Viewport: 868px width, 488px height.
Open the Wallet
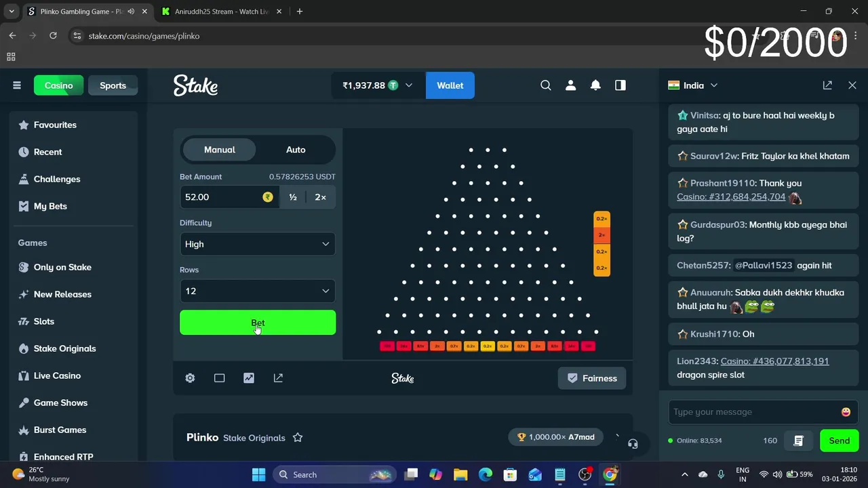coord(450,85)
